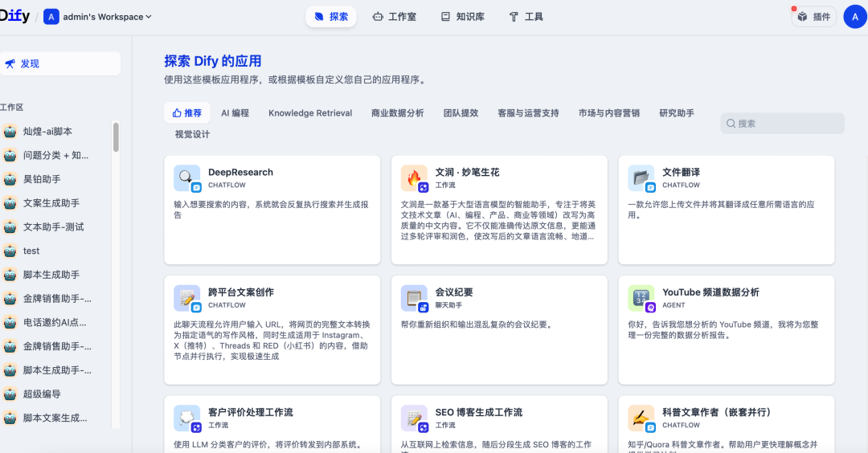Open YouTube 频道数据分析 template
Image resolution: width=868 pixels, height=453 pixels.
pyautogui.click(x=710, y=292)
